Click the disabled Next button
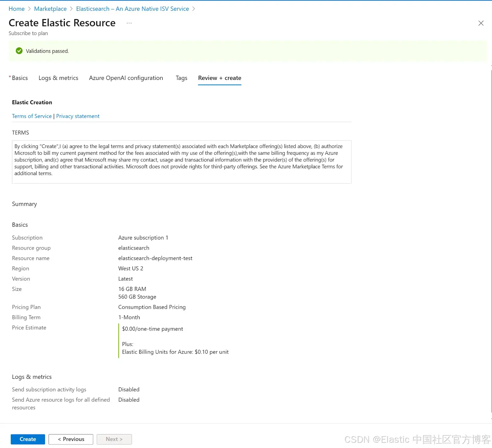Viewport: 492px width, 448px height. [x=114, y=439]
